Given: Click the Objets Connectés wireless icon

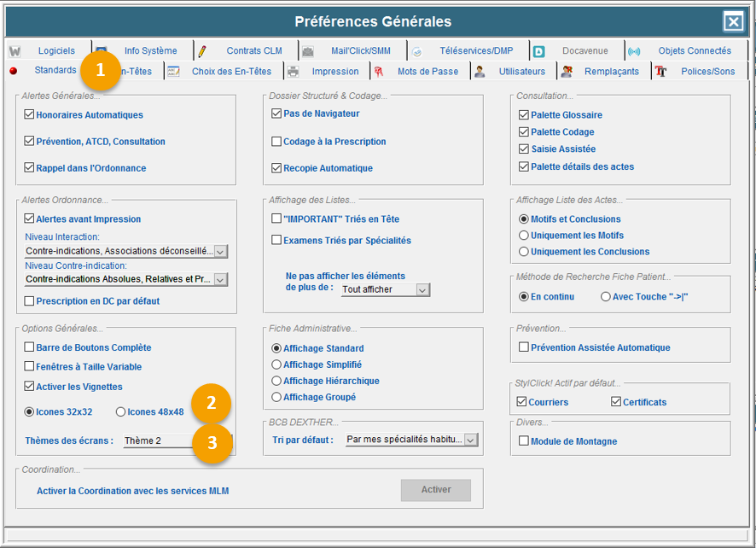Looking at the screenshot, I should pos(634,51).
